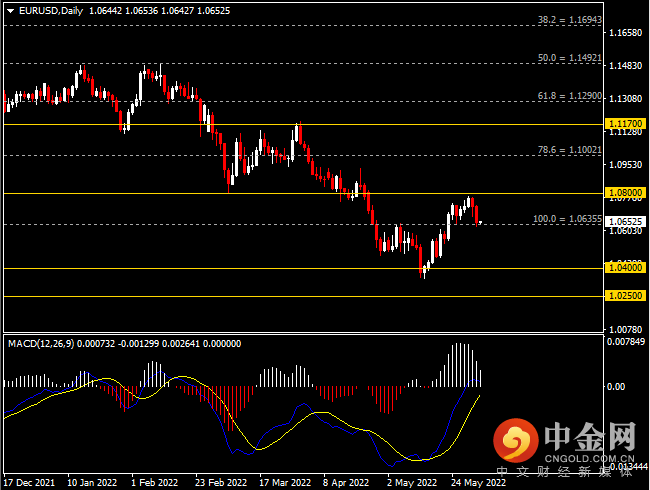Click the 17 Dec 2021 date label
The image size is (650, 490).
29,483
